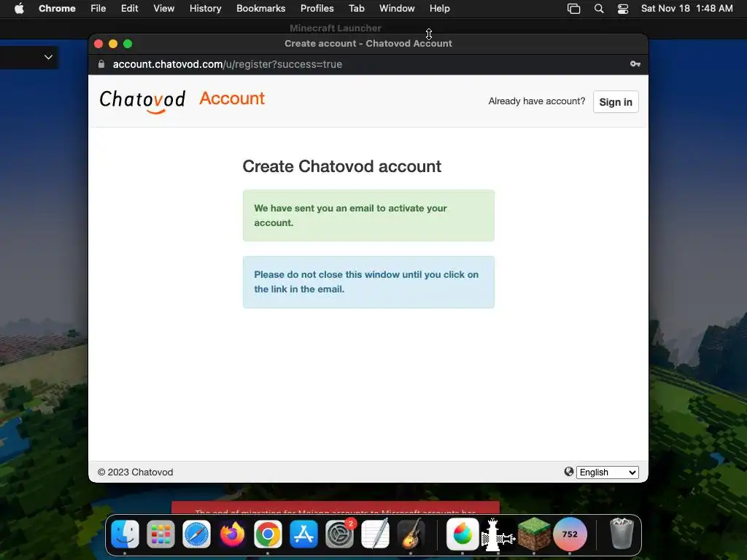Click "© 2023 Chatovod" footer text

[x=135, y=472]
